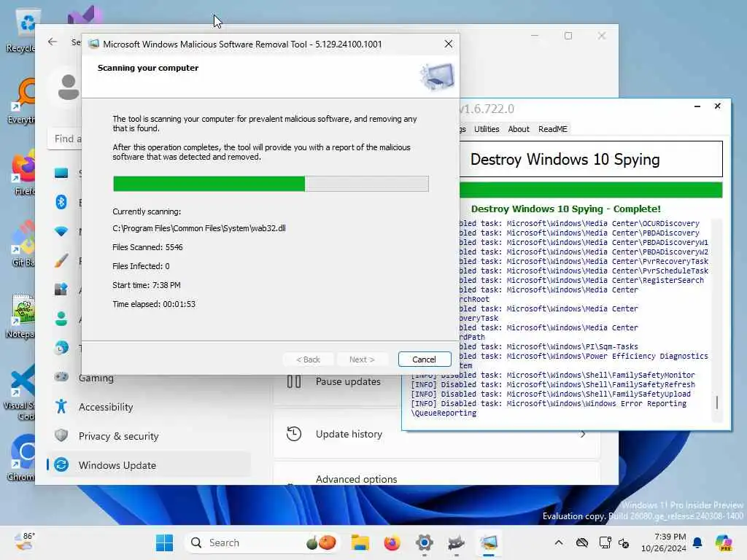The image size is (747, 560).
Task: Open Accessibility settings category
Action: pos(106,407)
